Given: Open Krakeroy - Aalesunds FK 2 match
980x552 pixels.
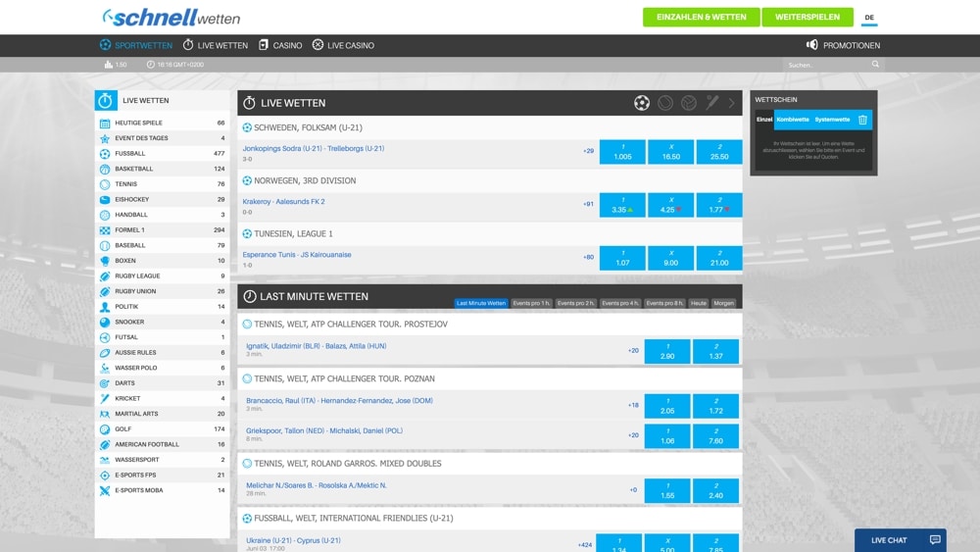Looking at the screenshot, I should point(284,202).
